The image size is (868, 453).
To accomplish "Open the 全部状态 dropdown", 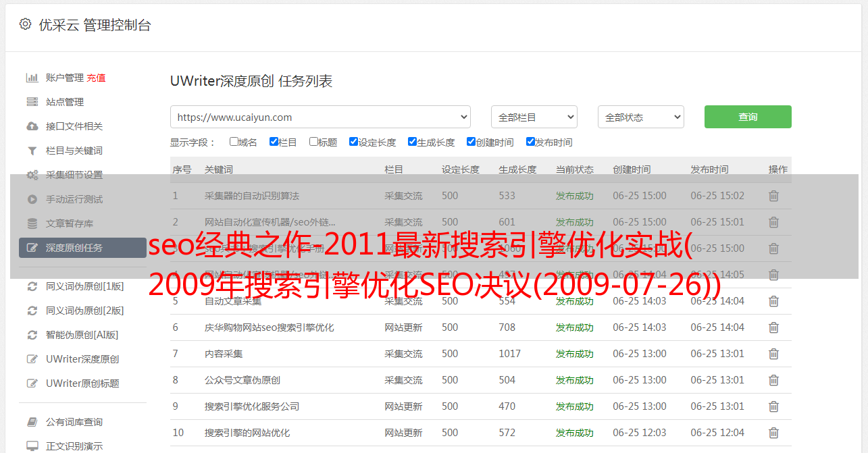I will click(x=640, y=117).
